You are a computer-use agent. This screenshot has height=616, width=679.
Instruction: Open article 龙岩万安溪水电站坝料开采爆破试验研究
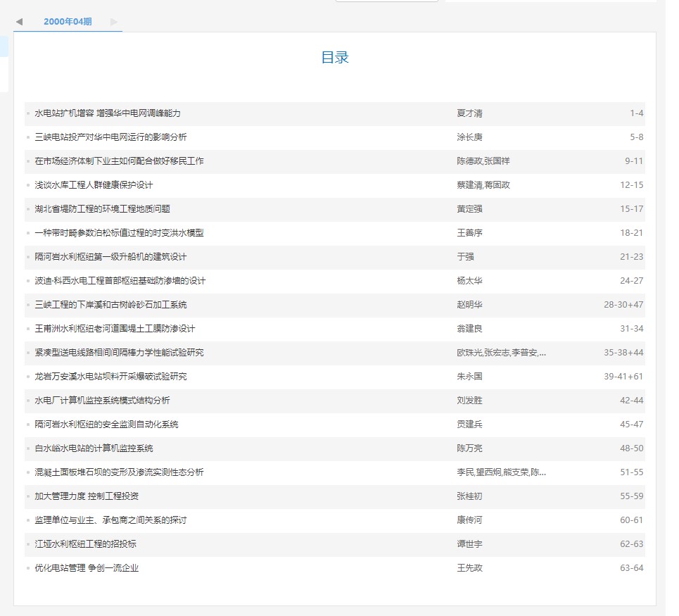coord(110,377)
